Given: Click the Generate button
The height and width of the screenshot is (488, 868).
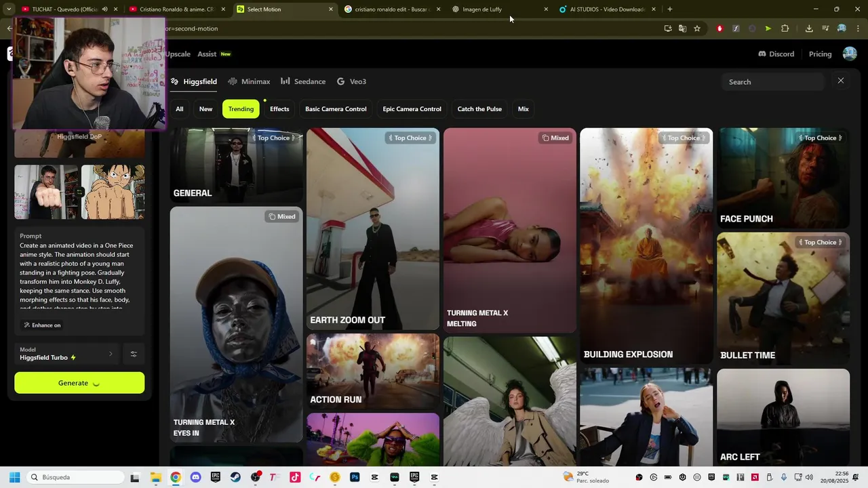Looking at the screenshot, I should click(x=79, y=383).
